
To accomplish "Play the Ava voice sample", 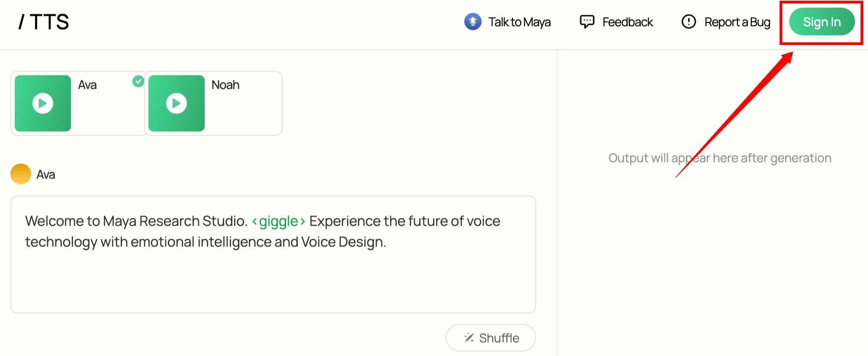I will click(x=43, y=104).
